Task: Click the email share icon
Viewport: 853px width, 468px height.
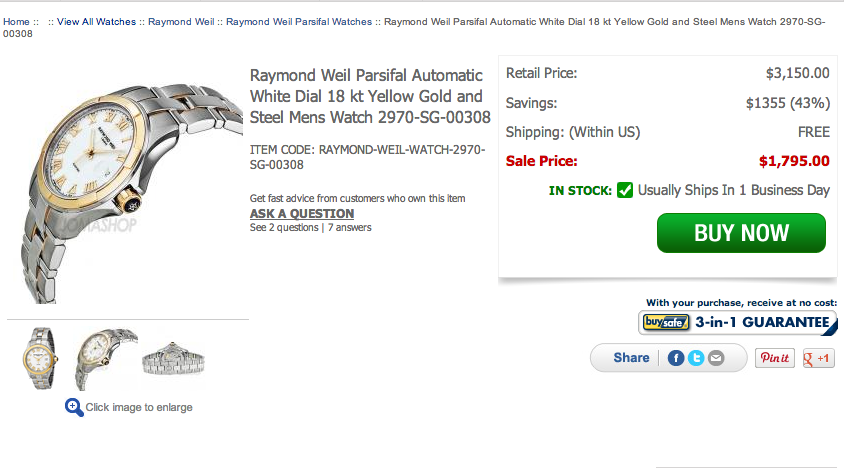Action: [716, 358]
